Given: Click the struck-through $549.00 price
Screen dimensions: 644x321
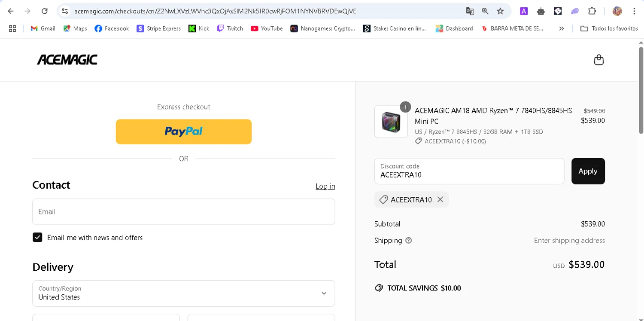Looking at the screenshot, I should tap(594, 111).
